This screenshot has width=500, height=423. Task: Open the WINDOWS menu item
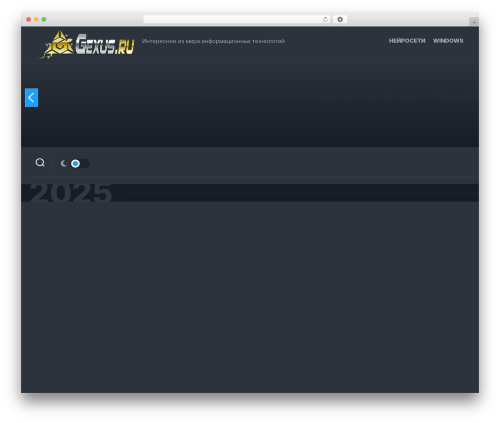(x=448, y=41)
